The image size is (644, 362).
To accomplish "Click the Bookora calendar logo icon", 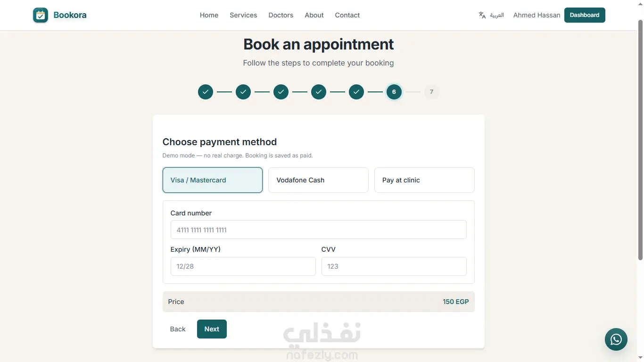I will tap(41, 15).
